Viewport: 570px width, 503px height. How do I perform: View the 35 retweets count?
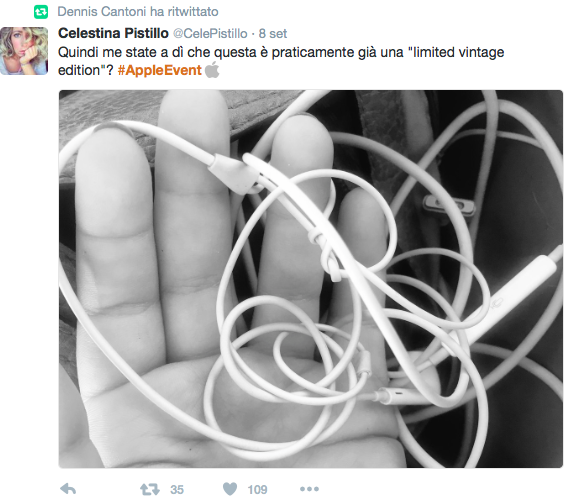[x=177, y=490]
